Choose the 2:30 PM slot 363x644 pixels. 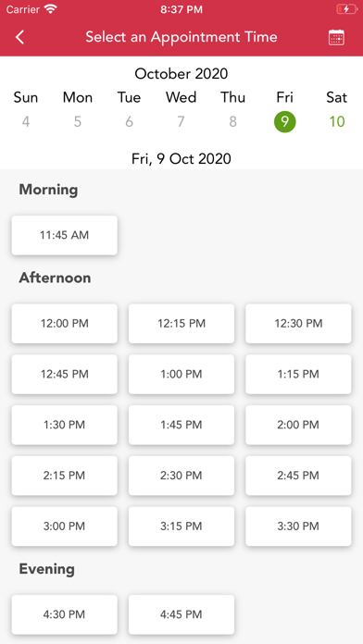(x=181, y=476)
